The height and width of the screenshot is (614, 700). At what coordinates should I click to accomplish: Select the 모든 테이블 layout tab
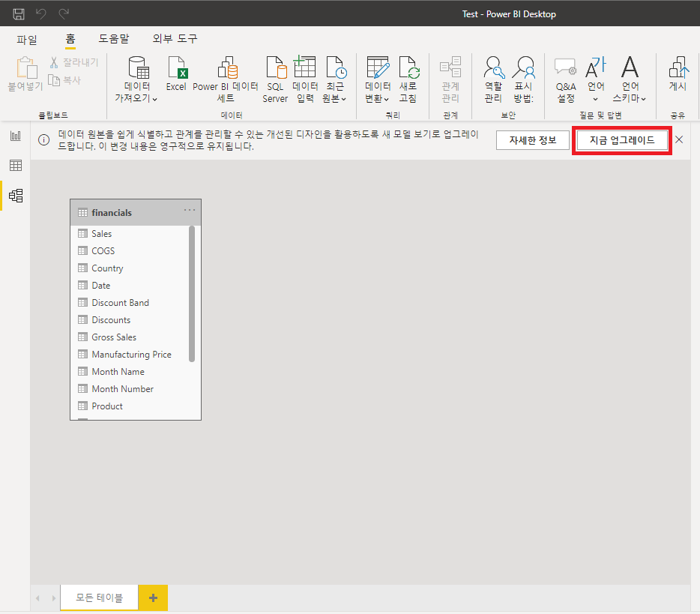coord(99,597)
